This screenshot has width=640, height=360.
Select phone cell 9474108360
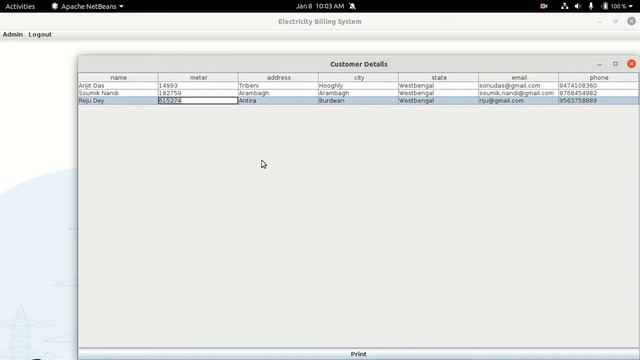(x=598, y=86)
